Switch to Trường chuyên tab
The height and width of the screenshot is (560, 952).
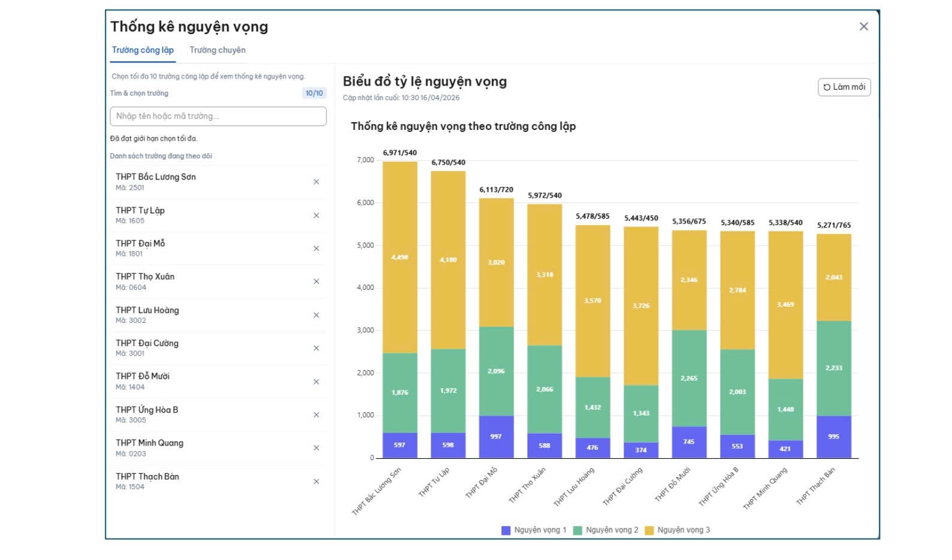pos(217,50)
